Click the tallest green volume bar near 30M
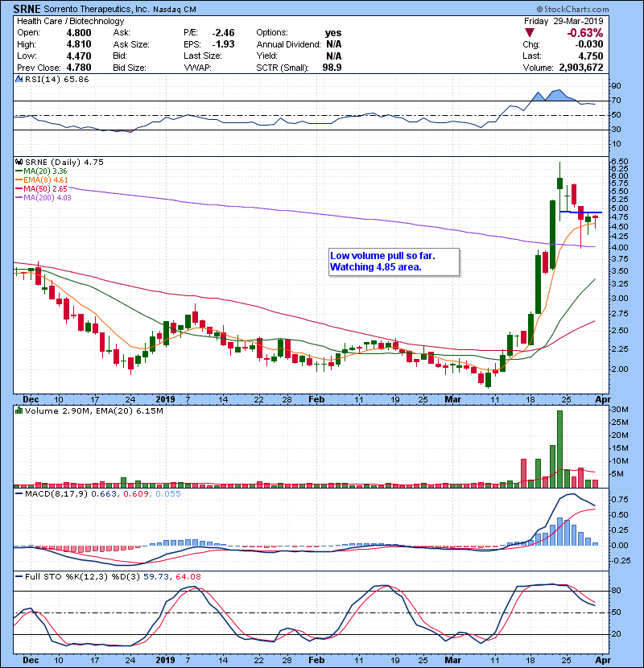The height and width of the screenshot is (668, 644). (x=559, y=449)
